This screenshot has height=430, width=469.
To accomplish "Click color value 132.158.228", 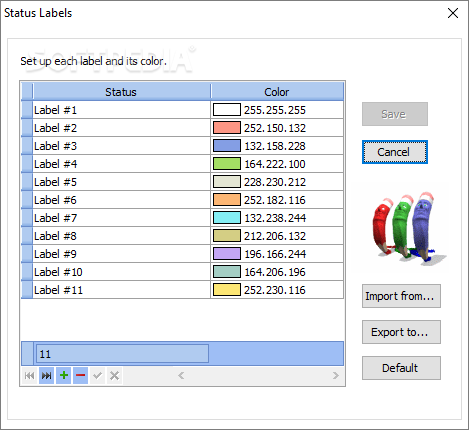I will [275, 146].
